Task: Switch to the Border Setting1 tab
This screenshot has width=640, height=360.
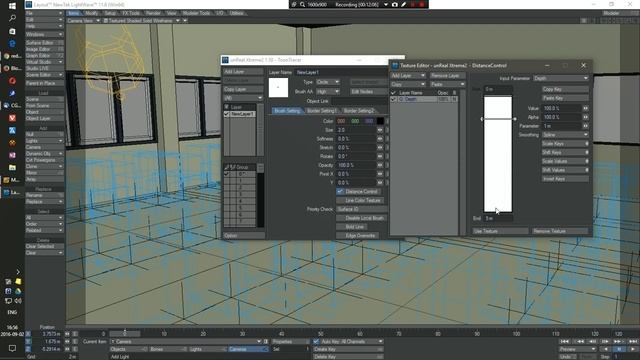Action: click(x=322, y=111)
